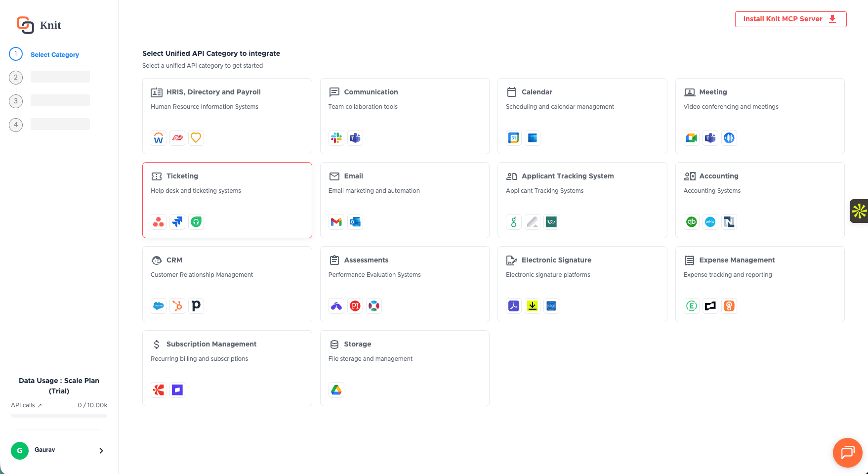Click the DocuSign download-arrow icon
The width and height of the screenshot is (868, 474).
pos(533,306)
